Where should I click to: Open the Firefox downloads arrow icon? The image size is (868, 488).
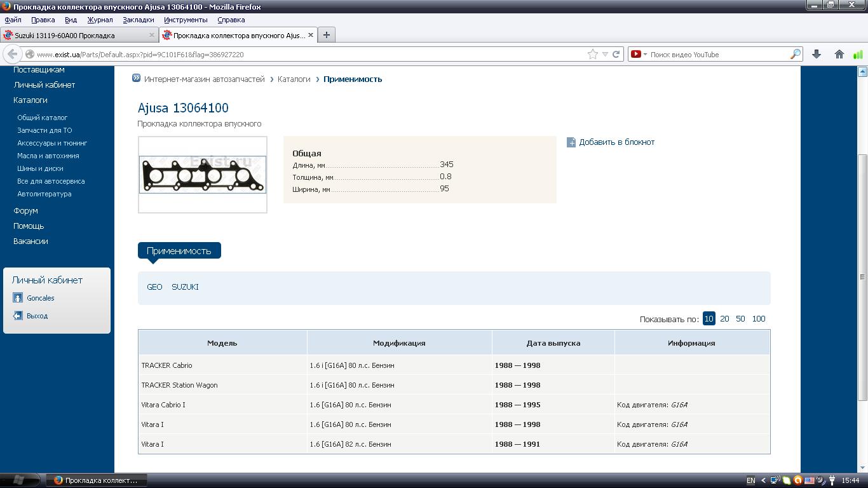[x=817, y=54]
